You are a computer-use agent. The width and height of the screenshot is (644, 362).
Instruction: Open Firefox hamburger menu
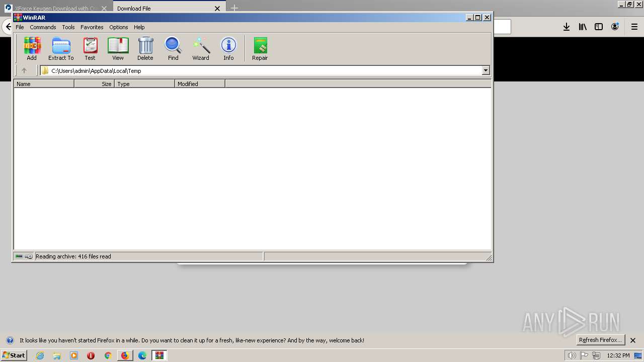(x=634, y=27)
